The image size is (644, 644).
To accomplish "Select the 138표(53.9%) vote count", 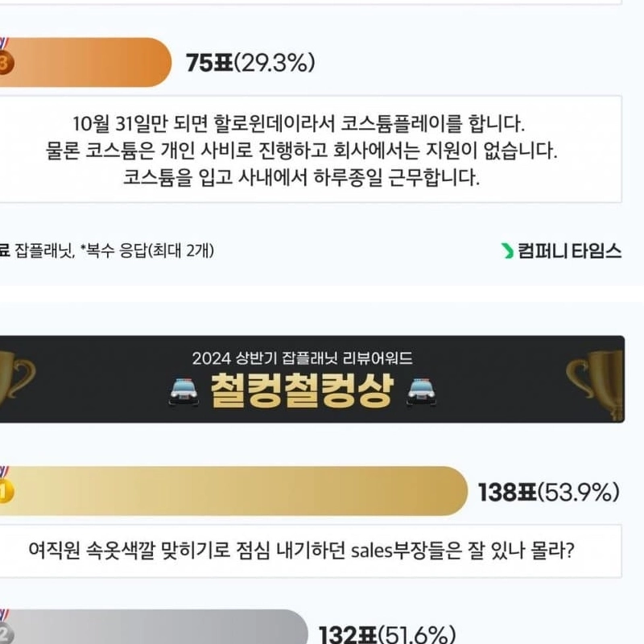I will tap(548, 491).
